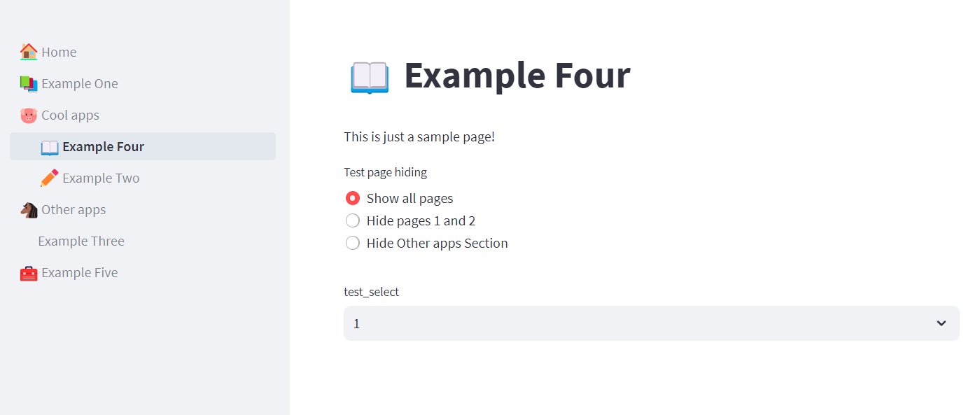Open the Example Three page
Image resolution: width=980 pixels, height=415 pixels.
click(80, 240)
